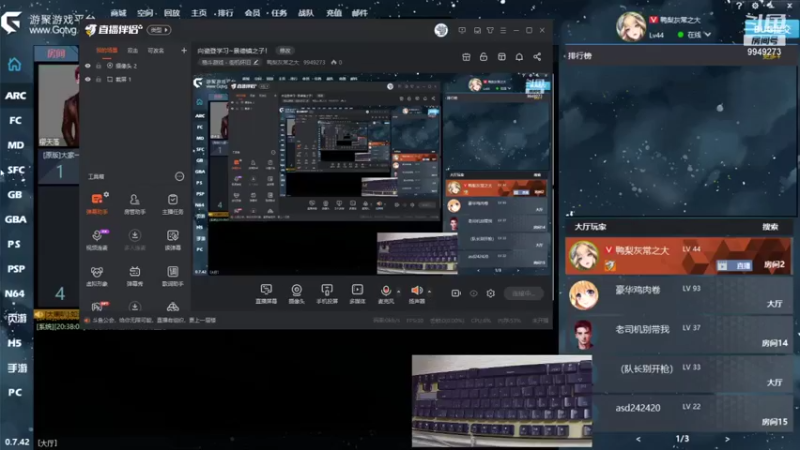Select the ARC platform in the sidebar

click(x=15, y=95)
